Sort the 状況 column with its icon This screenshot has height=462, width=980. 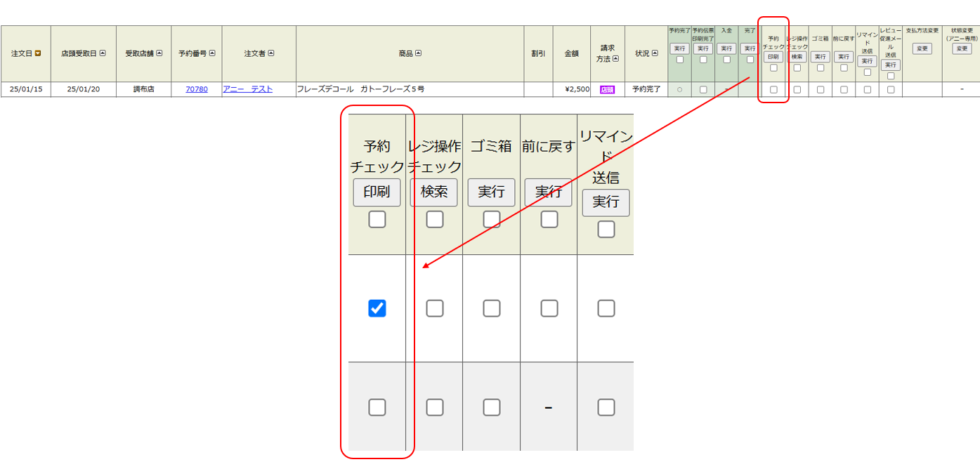click(x=655, y=53)
